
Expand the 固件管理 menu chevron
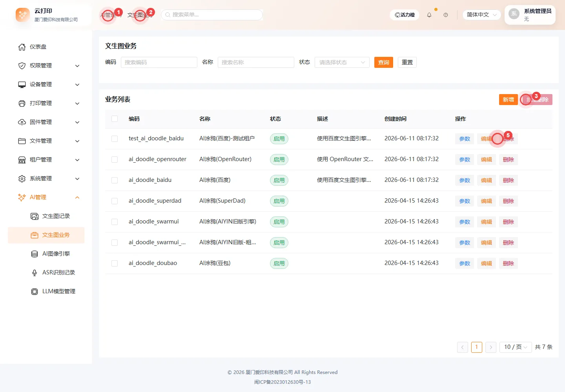pyautogui.click(x=77, y=122)
